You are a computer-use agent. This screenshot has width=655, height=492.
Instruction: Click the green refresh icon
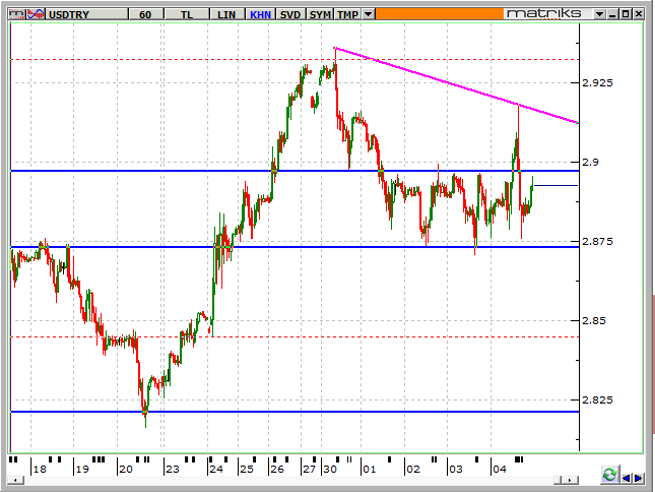click(x=609, y=475)
